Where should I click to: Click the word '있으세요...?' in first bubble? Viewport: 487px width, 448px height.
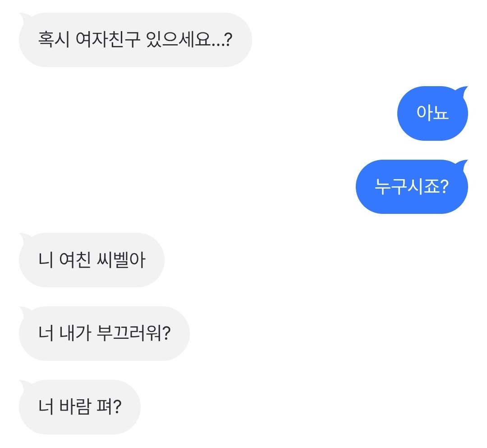click(189, 40)
